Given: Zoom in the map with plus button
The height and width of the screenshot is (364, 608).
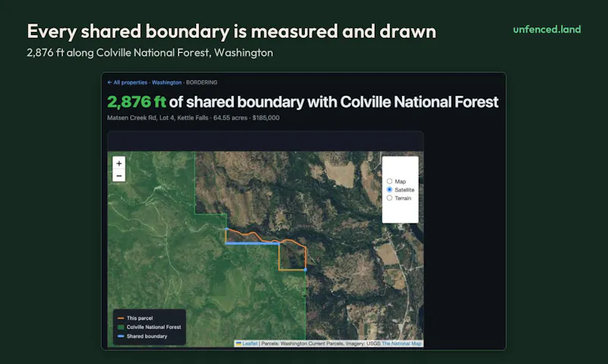Looking at the screenshot, I should click(119, 163).
